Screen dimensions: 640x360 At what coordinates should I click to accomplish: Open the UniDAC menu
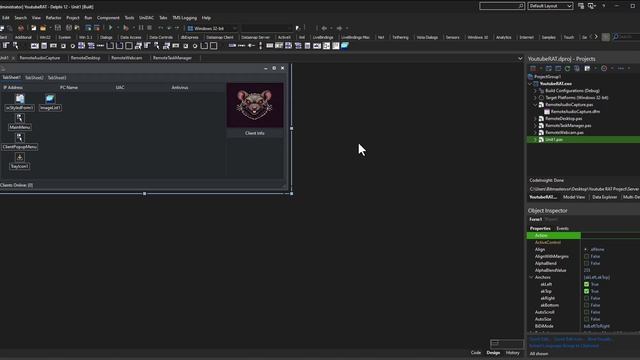point(147,18)
